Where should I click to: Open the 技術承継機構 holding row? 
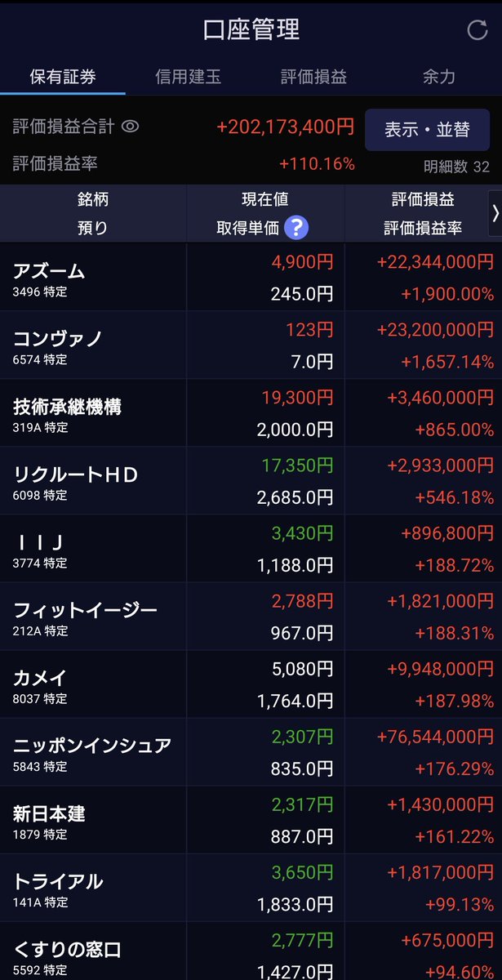(251, 412)
